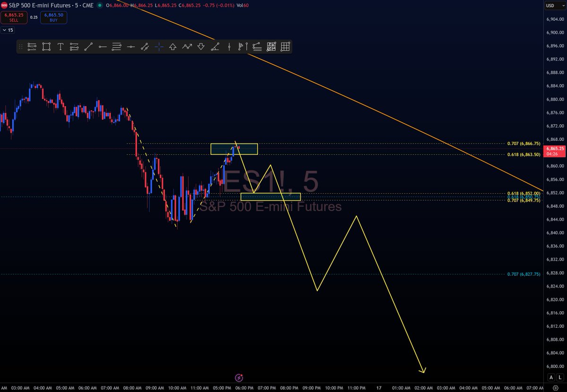Click the 10:00 AM time axis label

tap(177, 388)
